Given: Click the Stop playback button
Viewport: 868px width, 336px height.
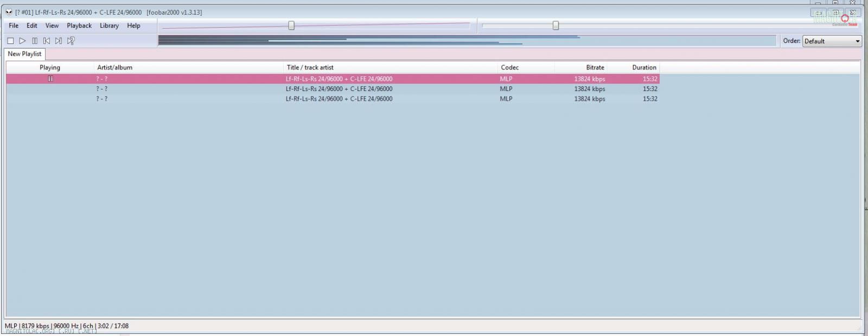Looking at the screenshot, I should (10, 41).
